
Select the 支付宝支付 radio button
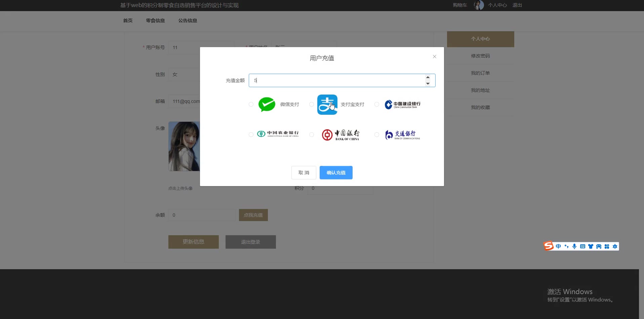pyautogui.click(x=312, y=104)
